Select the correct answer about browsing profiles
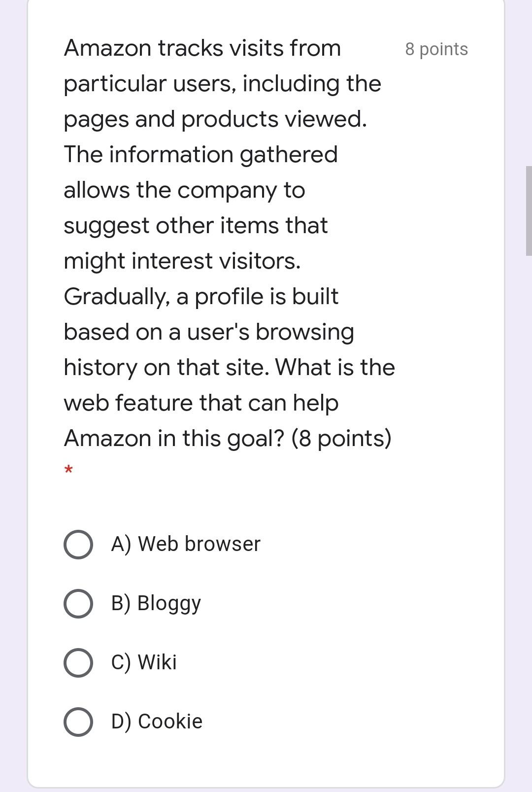 coord(79,722)
